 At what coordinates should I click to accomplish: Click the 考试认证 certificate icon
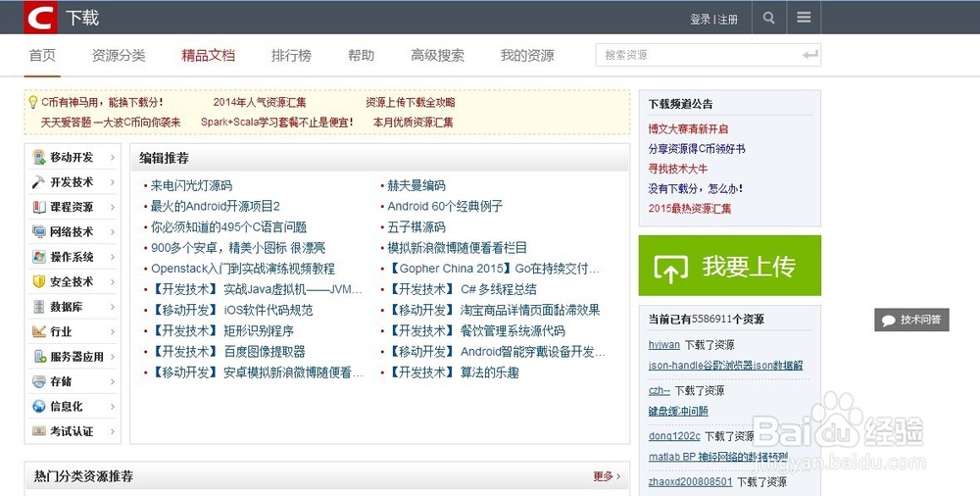pos(39,431)
